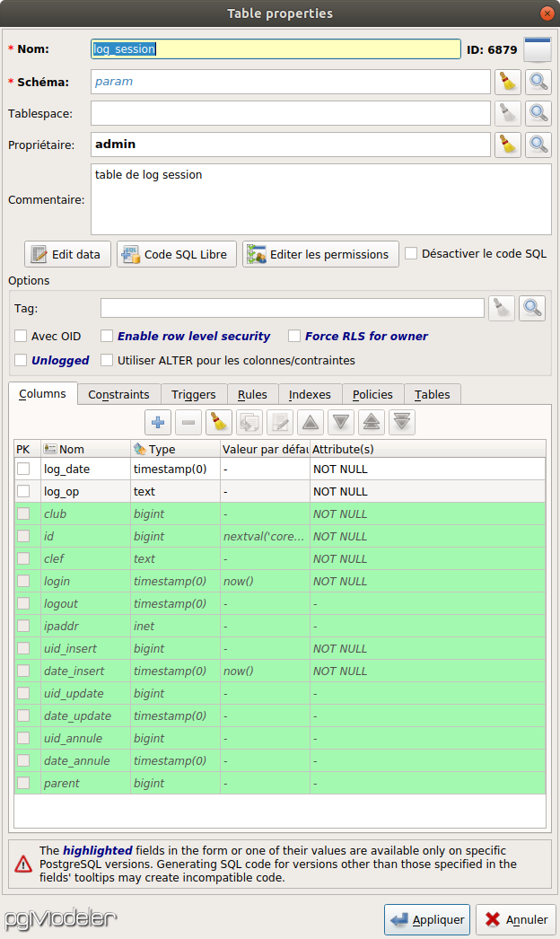Clear all columns with the broom icon
The image size is (560, 939).
click(219, 422)
